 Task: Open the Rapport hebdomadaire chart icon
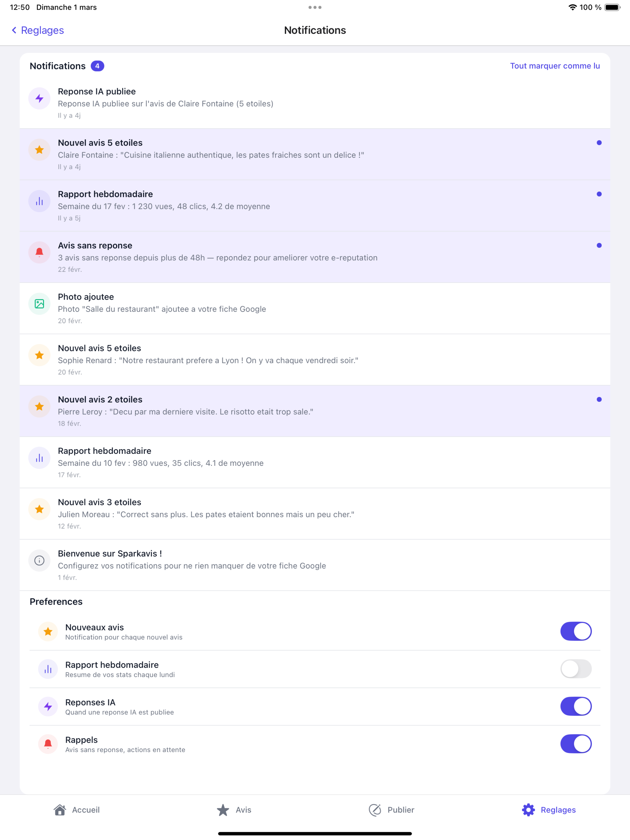[x=39, y=201]
